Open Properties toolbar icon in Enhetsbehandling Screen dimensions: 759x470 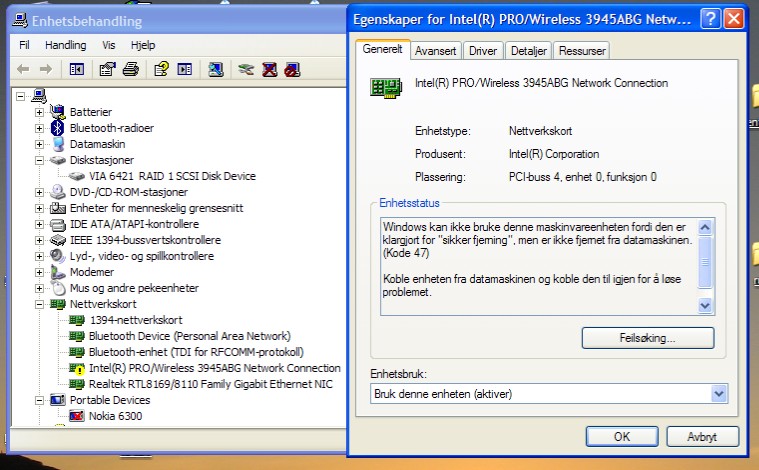pyautogui.click(x=107, y=69)
